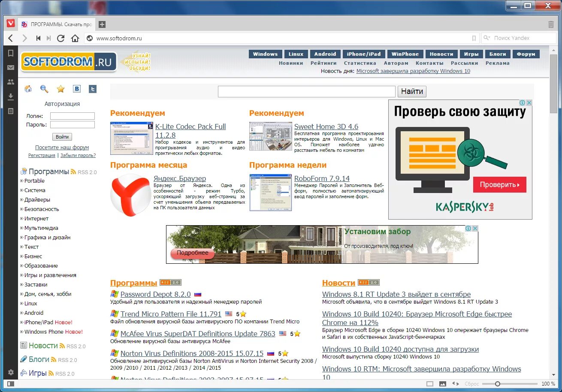Screen dimensions: 562x392
Task: Focus the Логин input field
Action: coord(73,116)
